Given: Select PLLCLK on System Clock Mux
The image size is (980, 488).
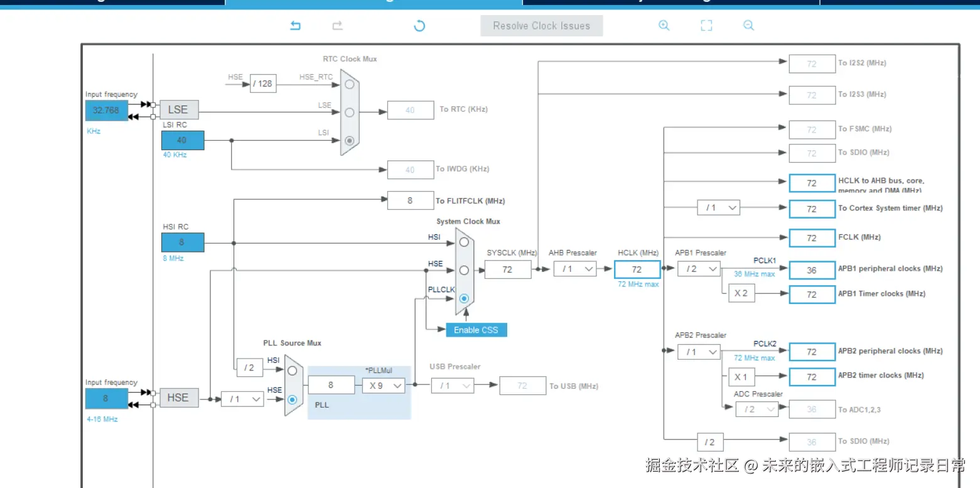Looking at the screenshot, I should [x=464, y=298].
